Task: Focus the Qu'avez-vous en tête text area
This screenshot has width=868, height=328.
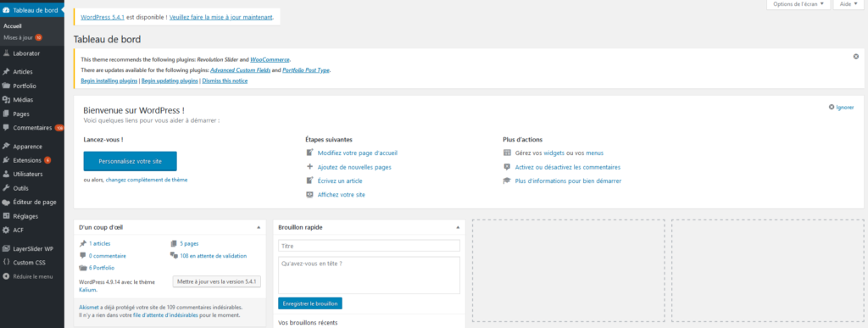Action: [370, 275]
